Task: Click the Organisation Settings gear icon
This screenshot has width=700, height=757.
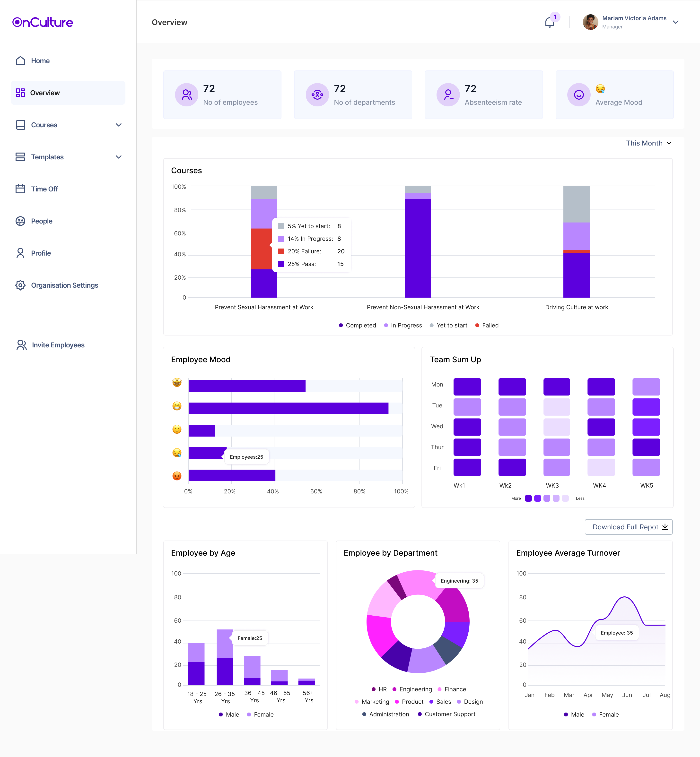Action: pos(20,285)
